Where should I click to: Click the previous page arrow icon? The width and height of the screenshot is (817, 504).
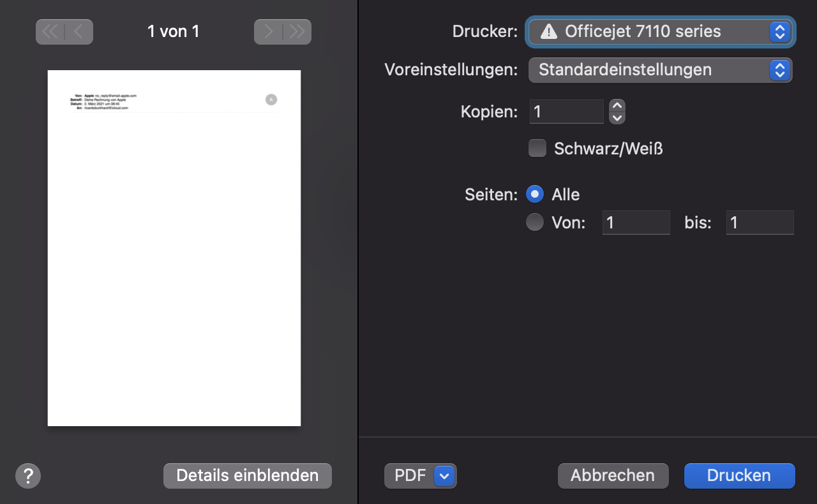pos(79,32)
